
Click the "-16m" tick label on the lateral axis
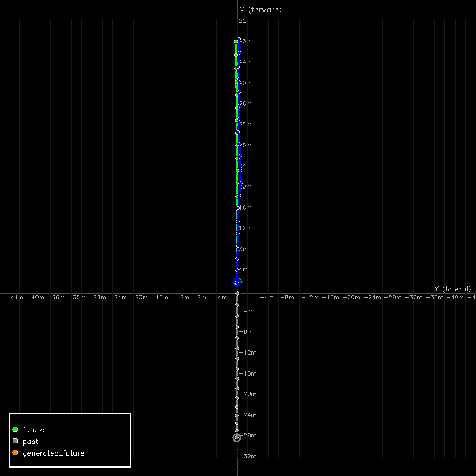331,297
